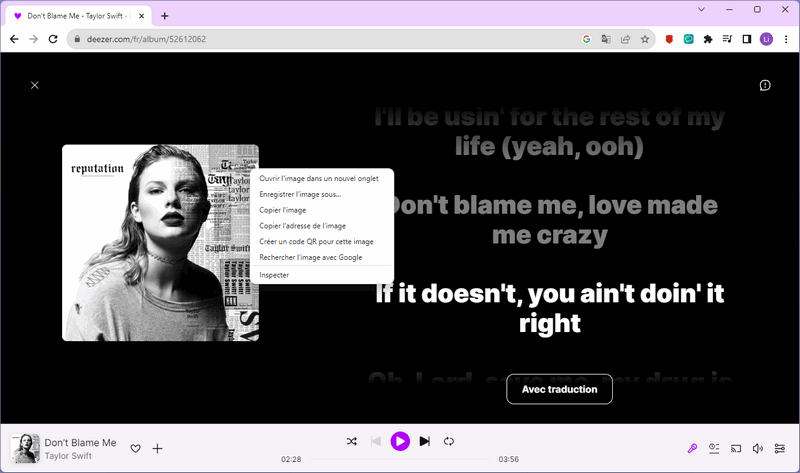The width and height of the screenshot is (800, 473).
Task: Close the lyrics view with the X icon
Action: (x=35, y=85)
